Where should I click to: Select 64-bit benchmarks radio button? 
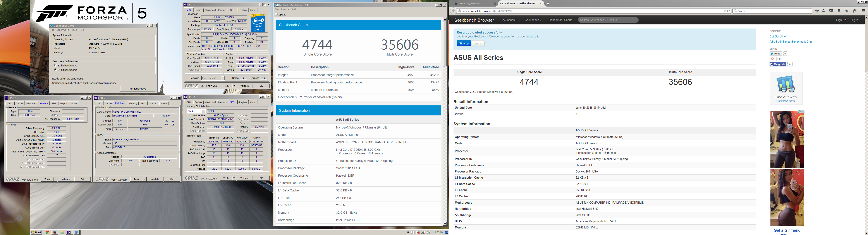55,70
